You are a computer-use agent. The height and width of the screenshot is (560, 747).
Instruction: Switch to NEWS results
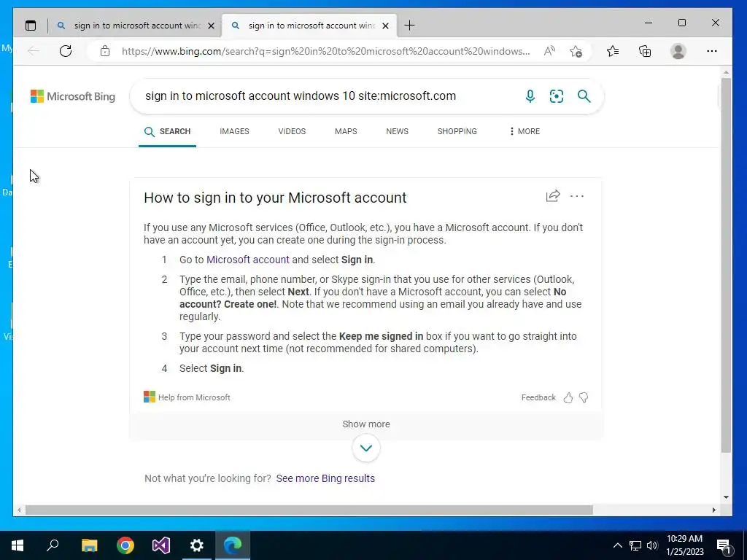tap(398, 131)
